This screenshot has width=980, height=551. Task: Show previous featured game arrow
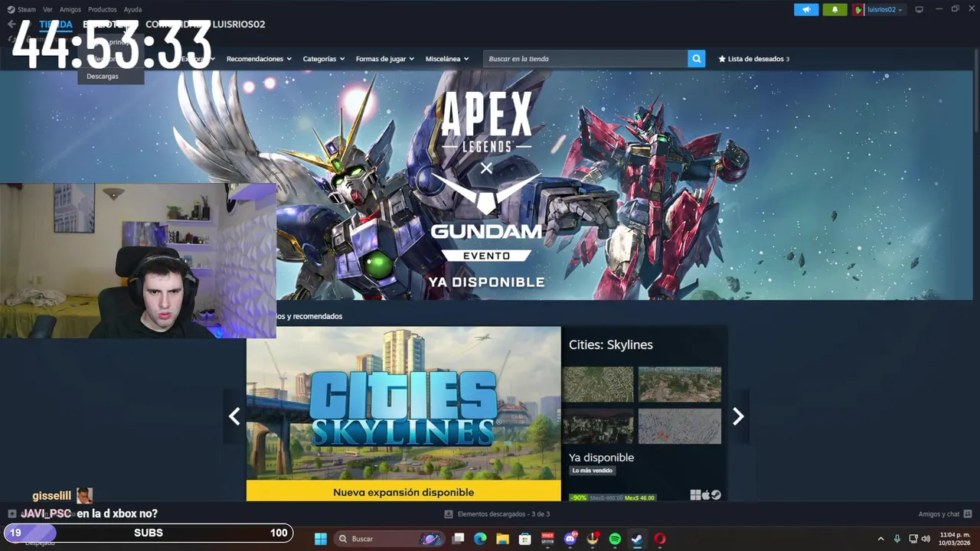coord(234,416)
